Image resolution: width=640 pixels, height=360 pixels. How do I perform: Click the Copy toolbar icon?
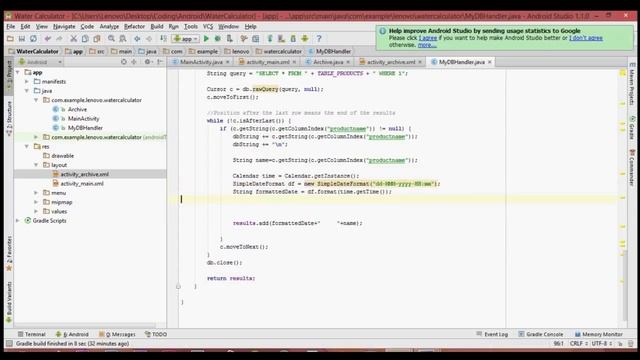tap(85, 39)
